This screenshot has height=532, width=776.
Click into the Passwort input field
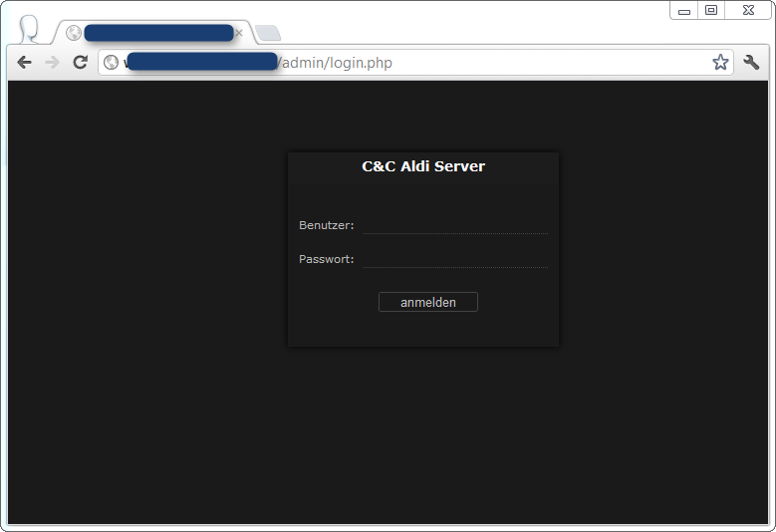455,259
